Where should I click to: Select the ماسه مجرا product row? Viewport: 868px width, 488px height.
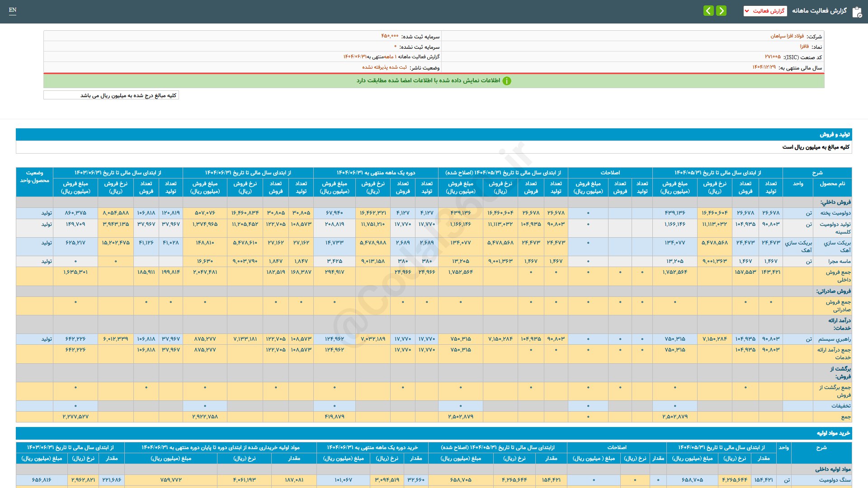(x=839, y=261)
